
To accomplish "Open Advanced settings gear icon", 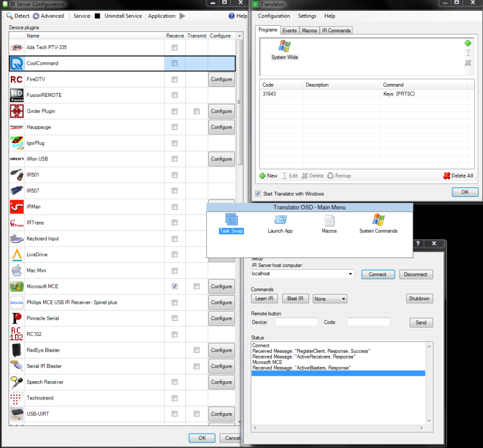I will tap(37, 16).
